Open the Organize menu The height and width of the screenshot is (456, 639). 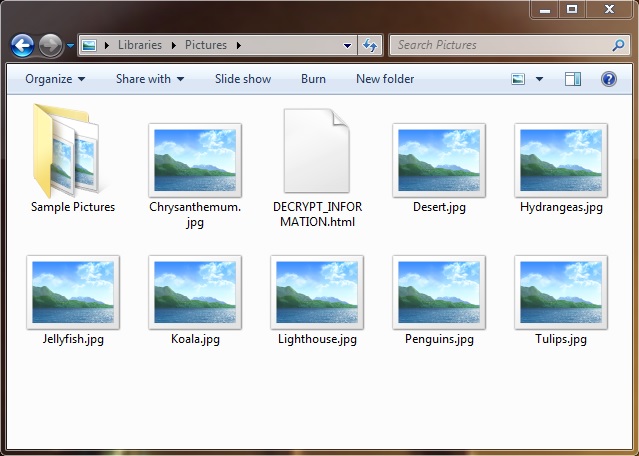[55, 79]
